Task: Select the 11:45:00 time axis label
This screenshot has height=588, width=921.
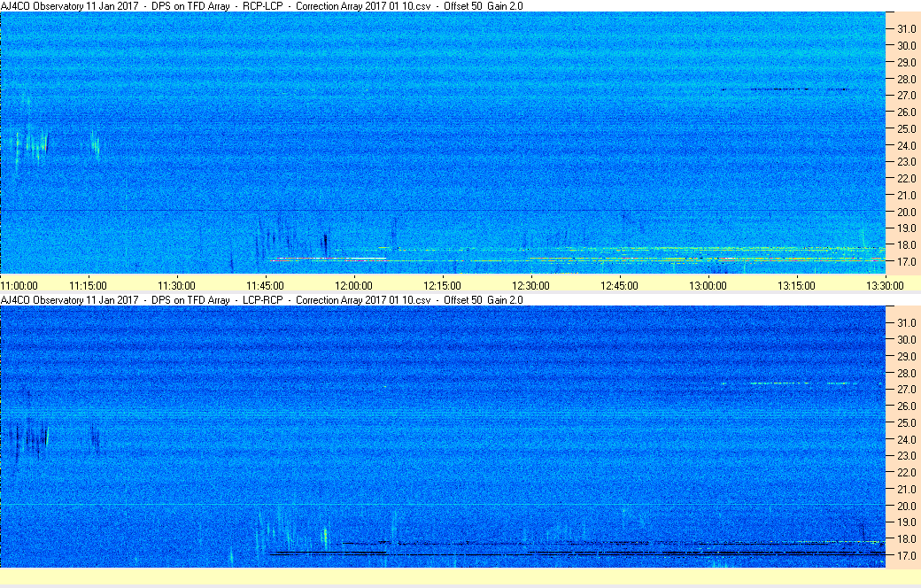Action: tap(265, 285)
